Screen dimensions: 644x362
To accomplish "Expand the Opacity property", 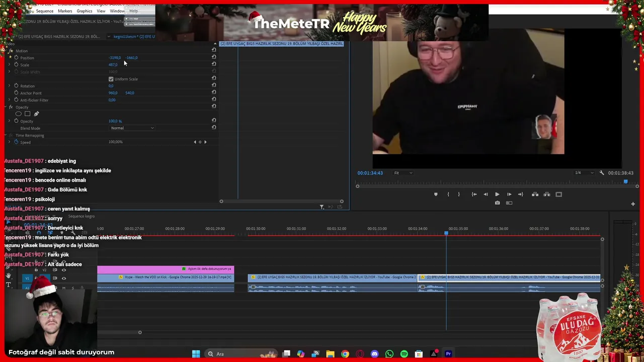I will (x=9, y=121).
